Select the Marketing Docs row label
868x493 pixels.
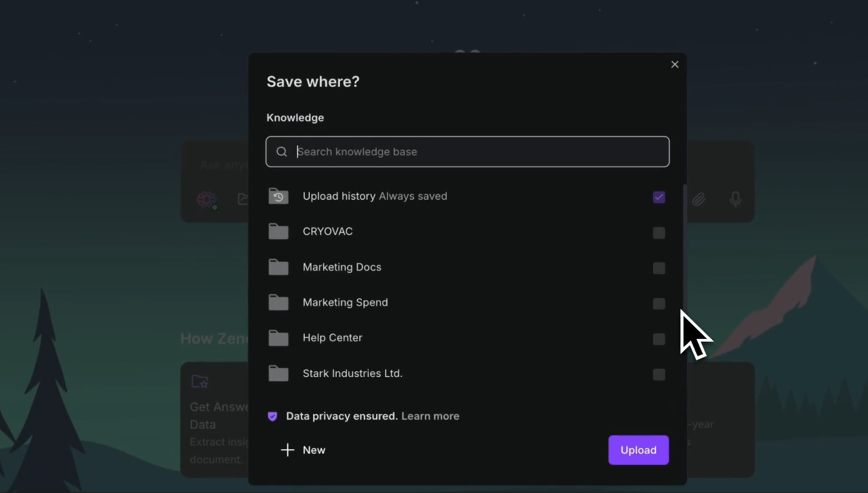[x=342, y=267]
